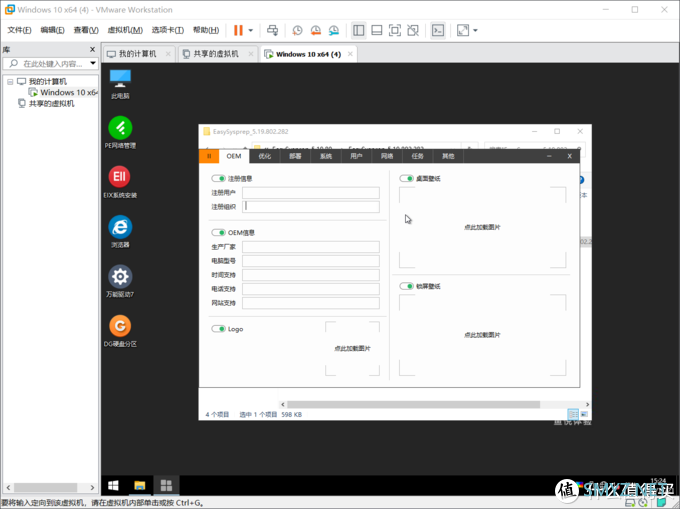Open 万能驱动7 gear icon
The width and height of the screenshot is (680, 509).
120,277
